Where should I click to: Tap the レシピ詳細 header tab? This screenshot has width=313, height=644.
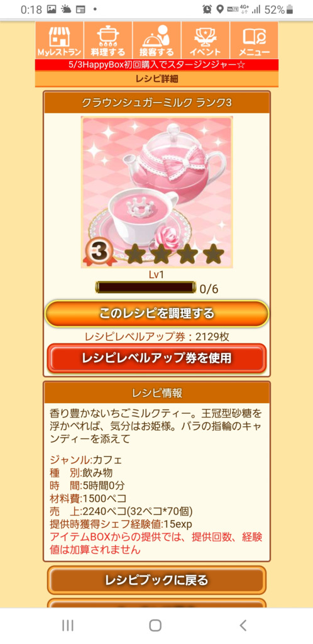click(x=156, y=79)
